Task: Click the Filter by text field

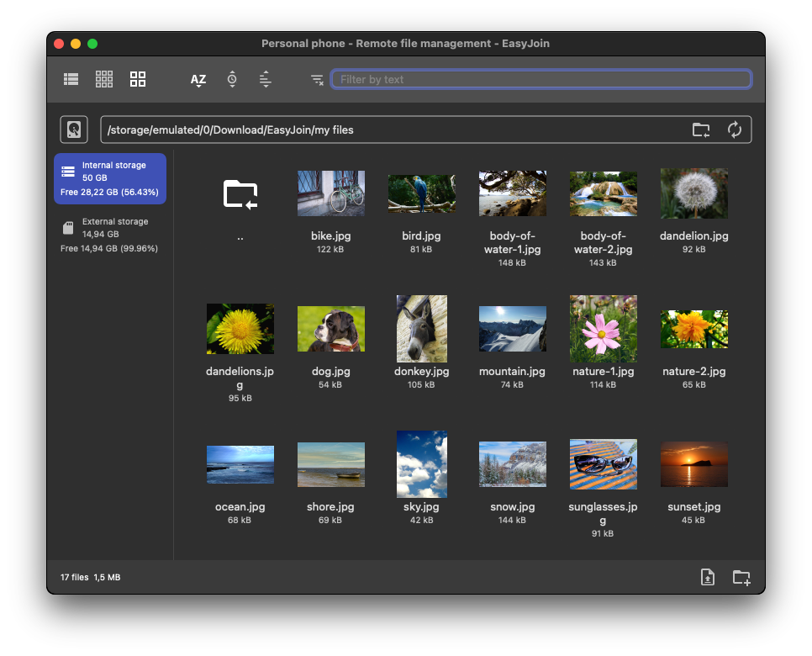Action: point(540,79)
